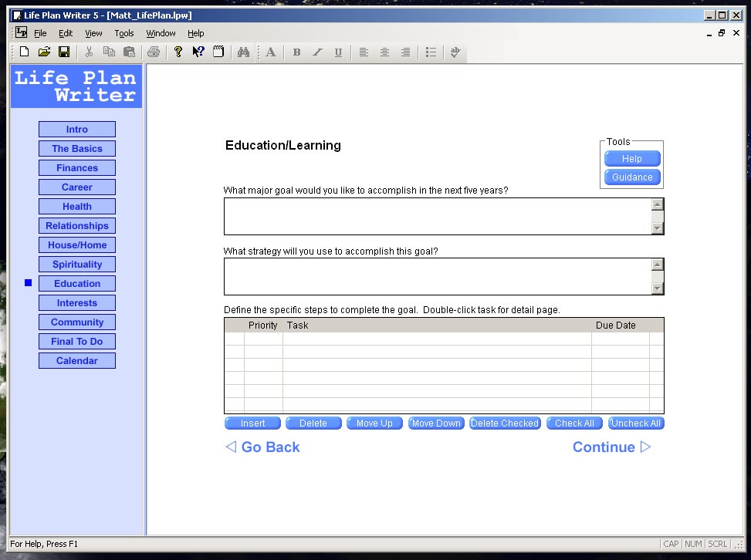
Task: Find text with the binoculars icon
Action: (243, 52)
